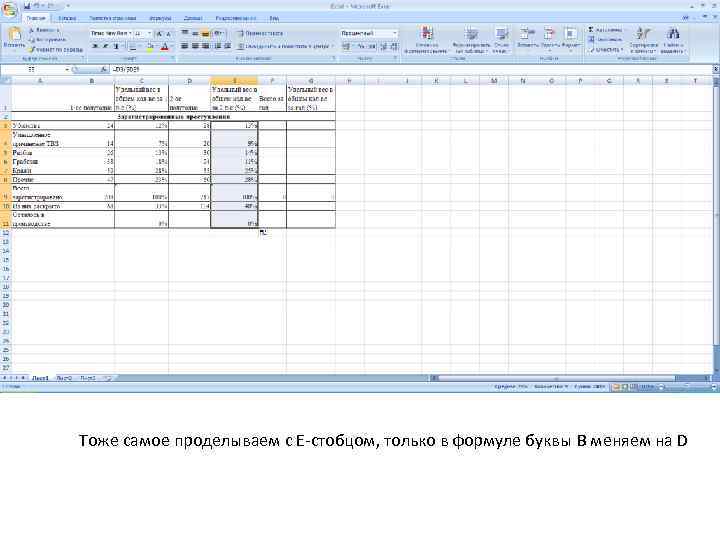Switch to the Лист2 sheet tab
Viewport: 720px width, 540px height.
[x=64, y=378]
